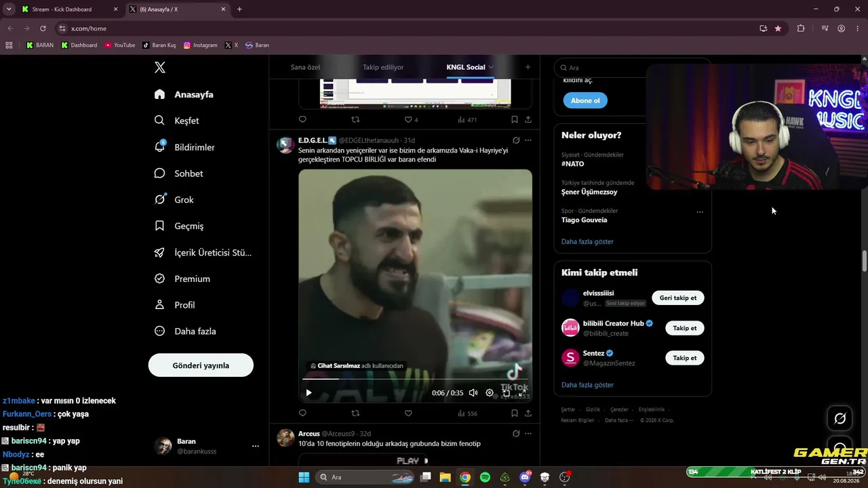The image size is (868, 488).
Task: Open the Windows Start menu
Action: point(304,477)
